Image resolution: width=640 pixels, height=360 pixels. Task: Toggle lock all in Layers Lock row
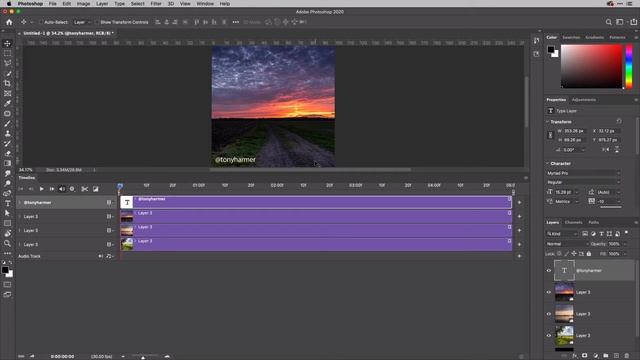[x=589, y=254]
